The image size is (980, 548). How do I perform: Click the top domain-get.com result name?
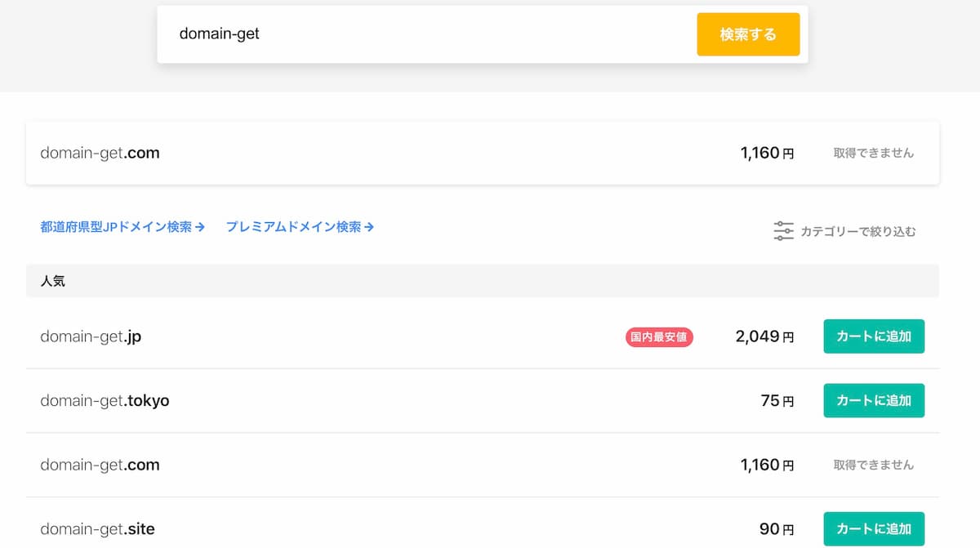[100, 153]
